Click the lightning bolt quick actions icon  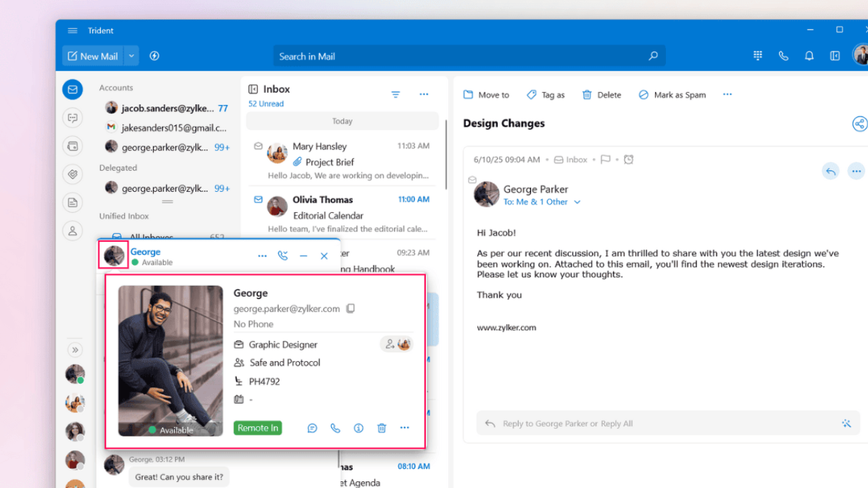155,56
